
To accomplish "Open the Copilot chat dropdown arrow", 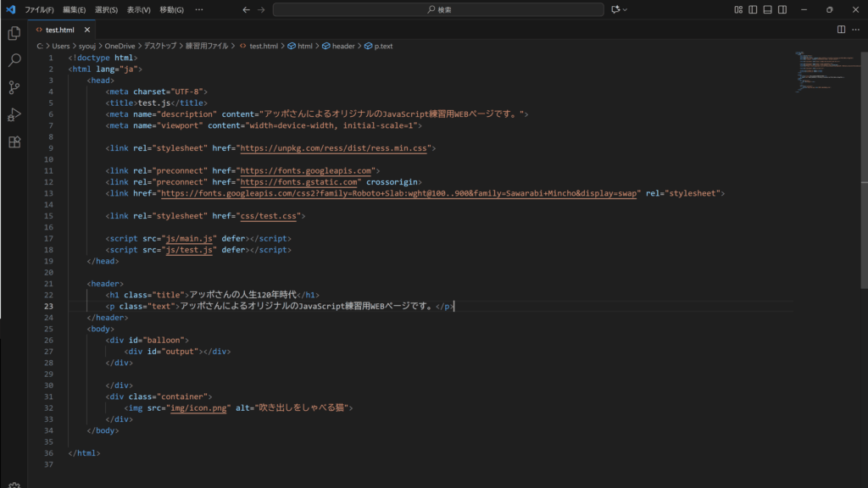I will click(x=626, y=9).
